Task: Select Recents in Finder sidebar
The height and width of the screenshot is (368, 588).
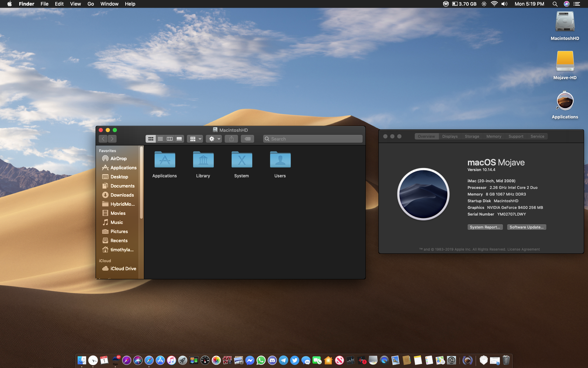Action: [118, 240]
